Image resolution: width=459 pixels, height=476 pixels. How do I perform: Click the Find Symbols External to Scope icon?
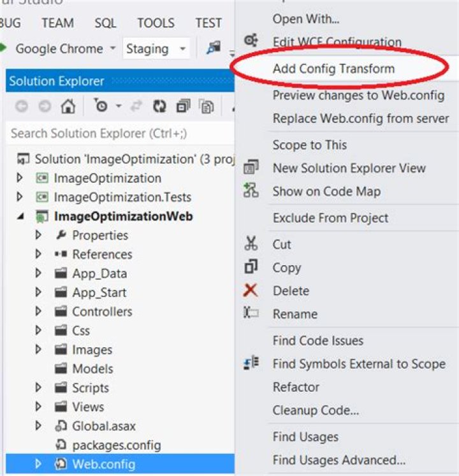pos(251,363)
